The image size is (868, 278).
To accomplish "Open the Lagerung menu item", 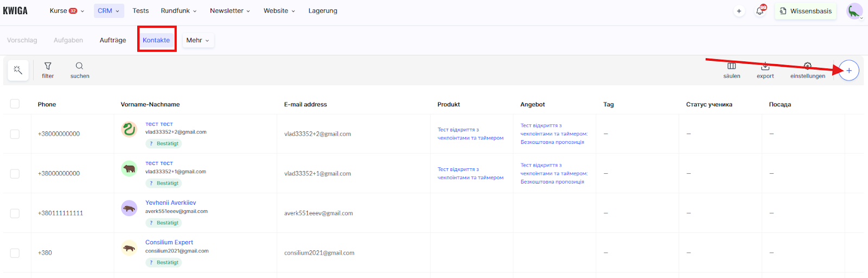I will click(323, 11).
